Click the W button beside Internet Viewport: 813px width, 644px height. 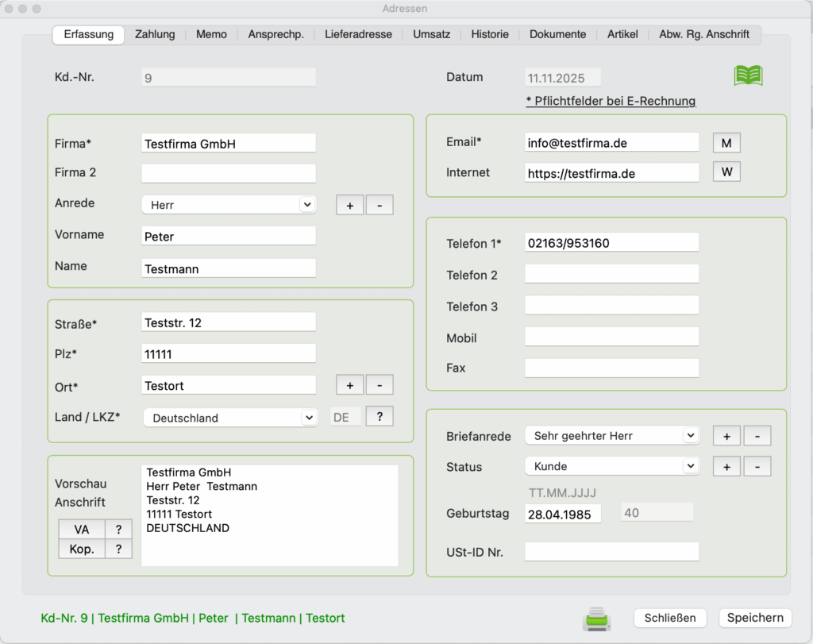point(726,172)
